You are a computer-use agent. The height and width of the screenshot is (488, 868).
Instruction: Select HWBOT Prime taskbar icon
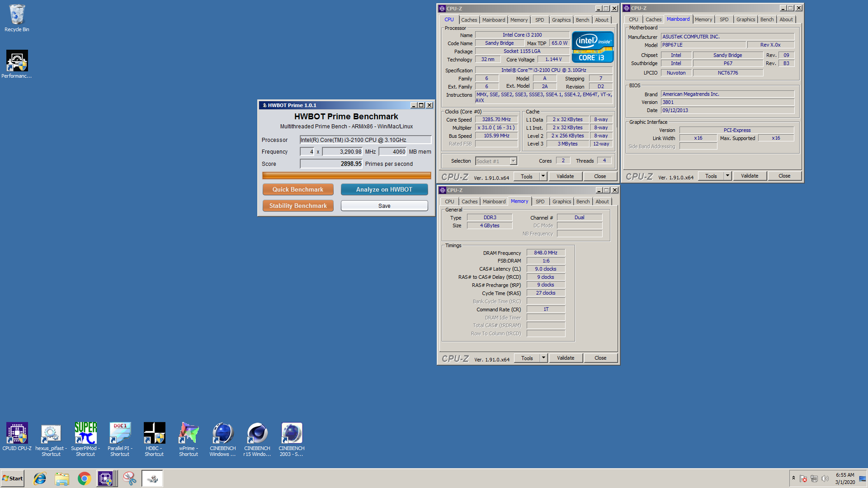pyautogui.click(x=152, y=479)
